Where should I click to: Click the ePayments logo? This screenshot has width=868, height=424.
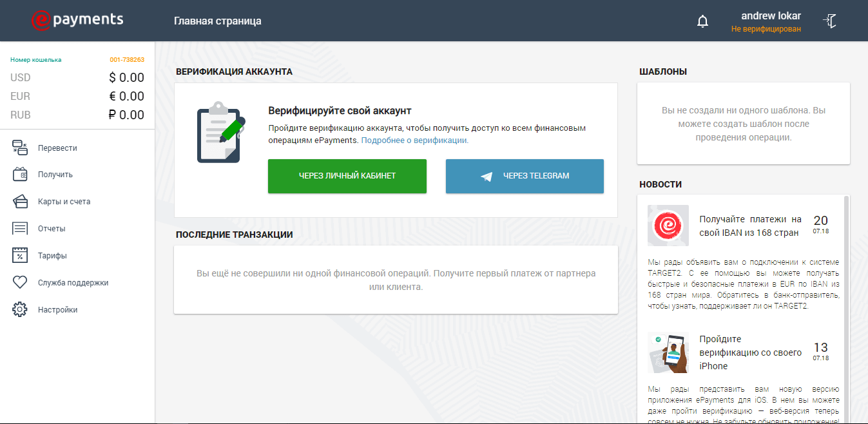tap(77, 21)
